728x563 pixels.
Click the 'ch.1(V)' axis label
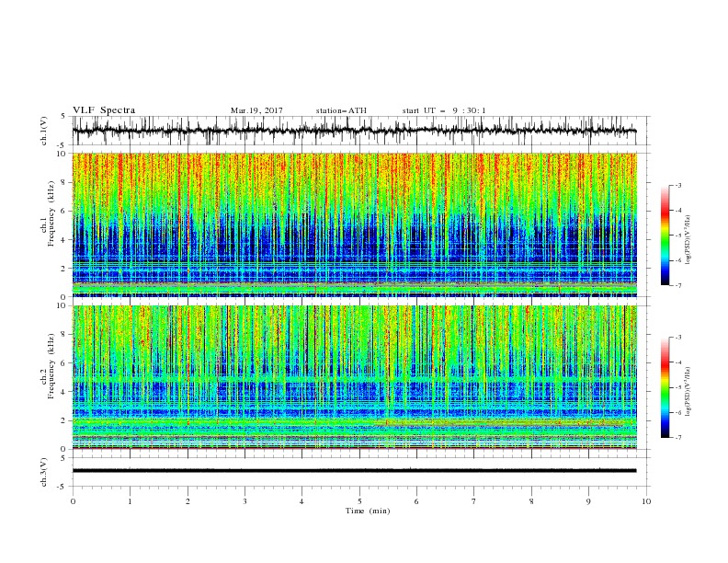click(44, 131)
